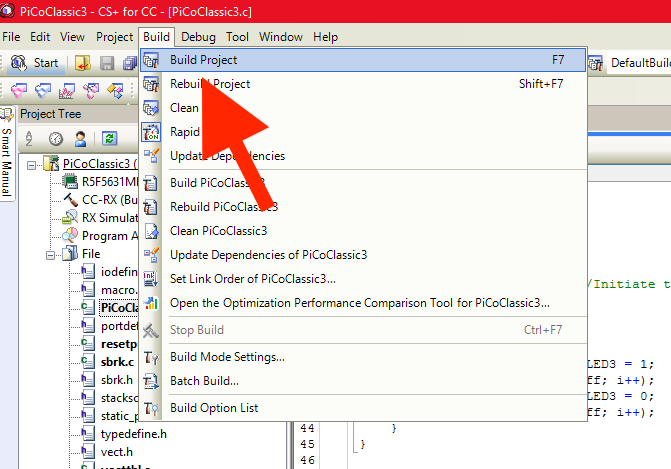This screenshot has height=469, width=671.
Task: Open the DefaultBuild mode dropdown
Action: click(x=639, y=63)
